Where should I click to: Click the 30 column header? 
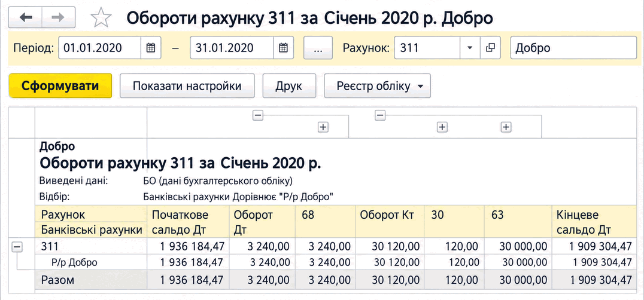(454, 221)
